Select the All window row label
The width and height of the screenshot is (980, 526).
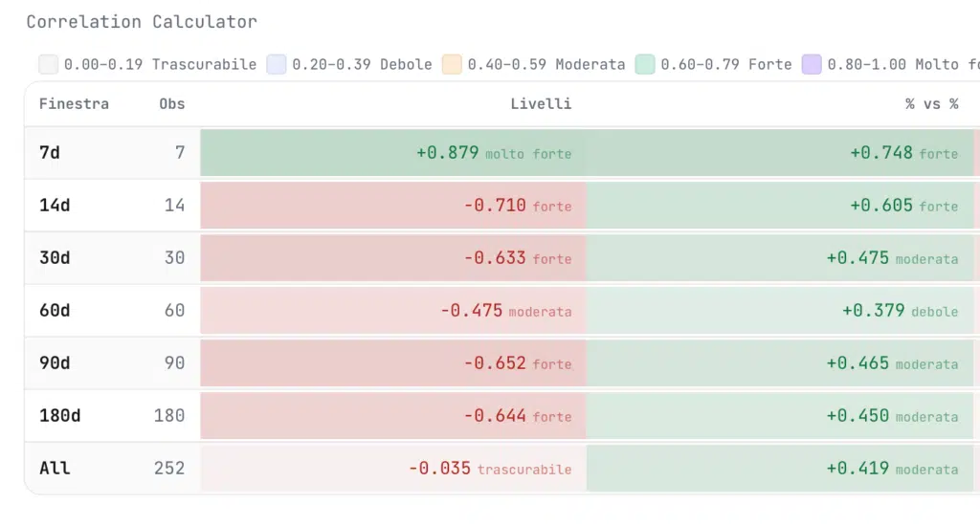point(55,469)
